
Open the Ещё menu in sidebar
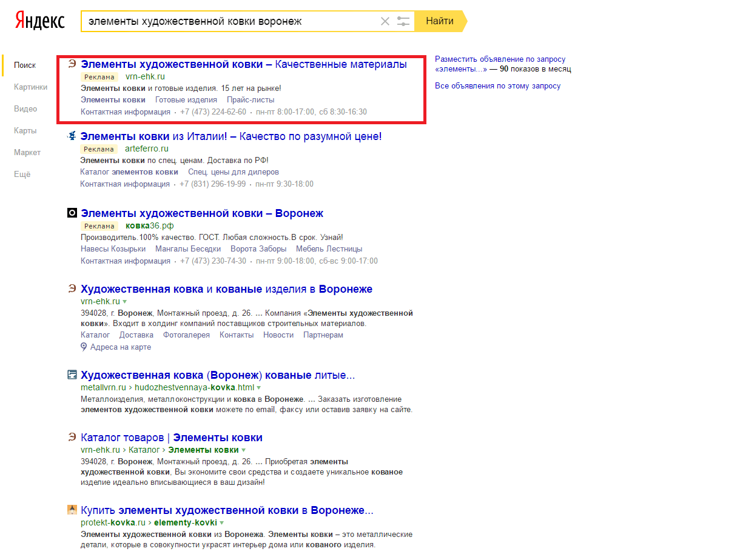coord(22,174)
